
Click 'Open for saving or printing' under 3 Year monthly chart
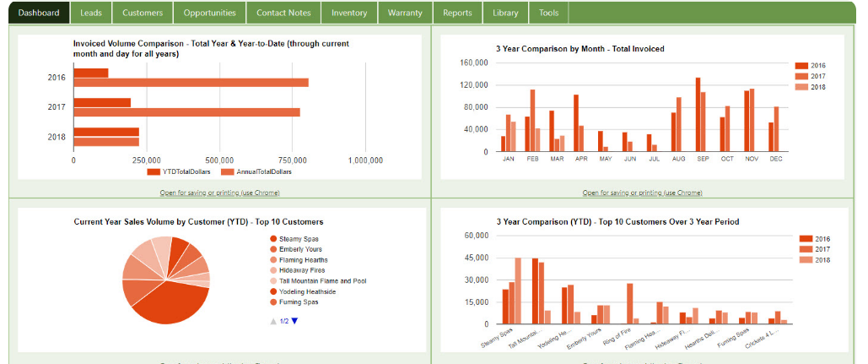coord(642,193)
